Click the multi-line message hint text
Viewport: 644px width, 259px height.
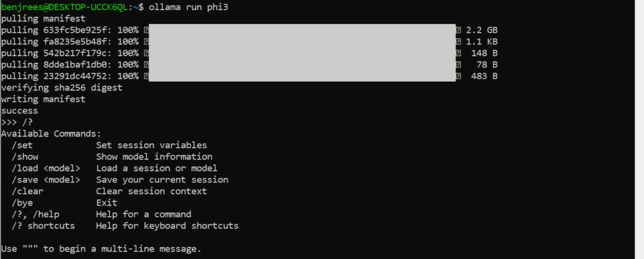tap(101, 249)
